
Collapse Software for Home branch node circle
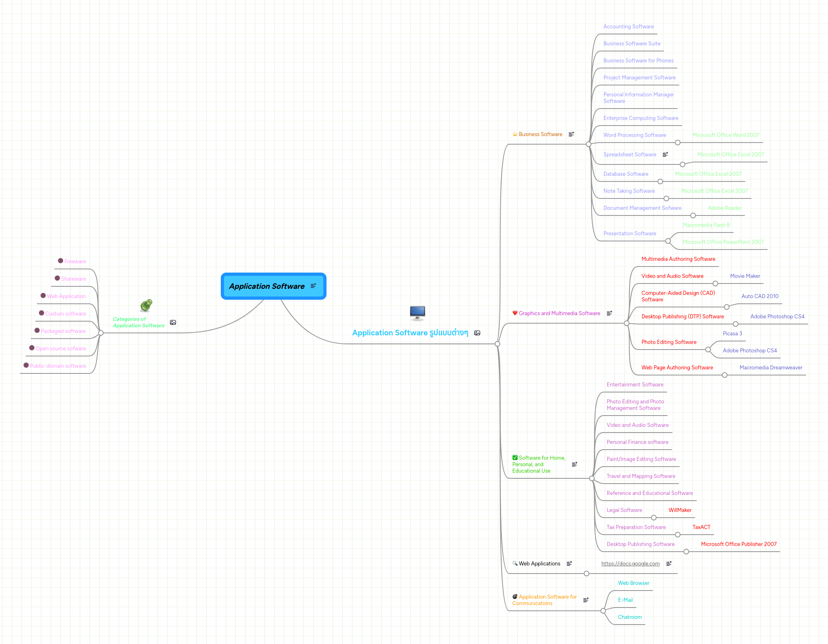point(592,478)
